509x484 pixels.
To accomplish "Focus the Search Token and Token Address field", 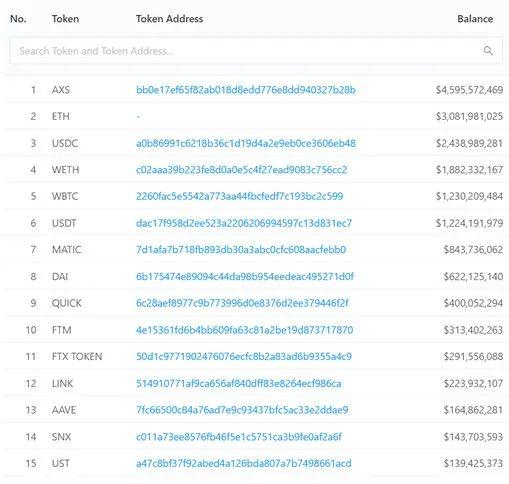I will [x=256, y=51].
